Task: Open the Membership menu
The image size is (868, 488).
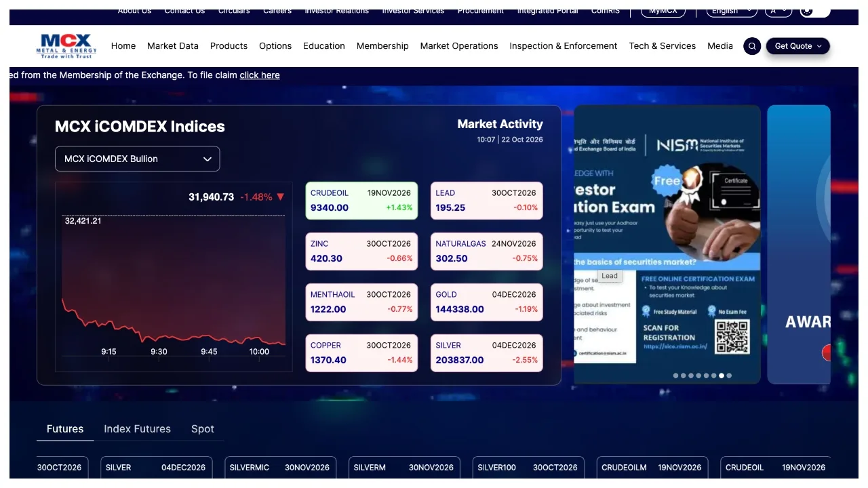Action: coord(382,46)
